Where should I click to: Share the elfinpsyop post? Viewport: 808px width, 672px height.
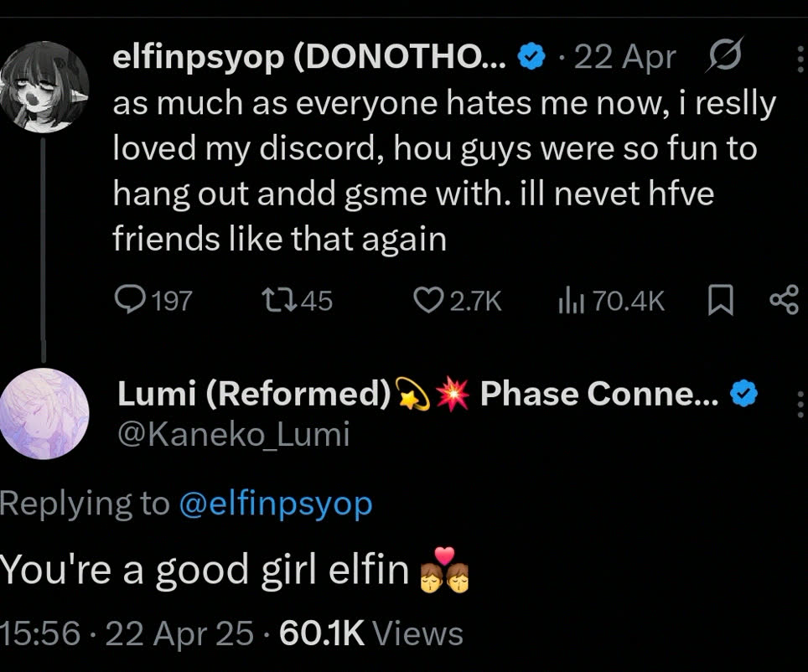(x=784, y=301)
